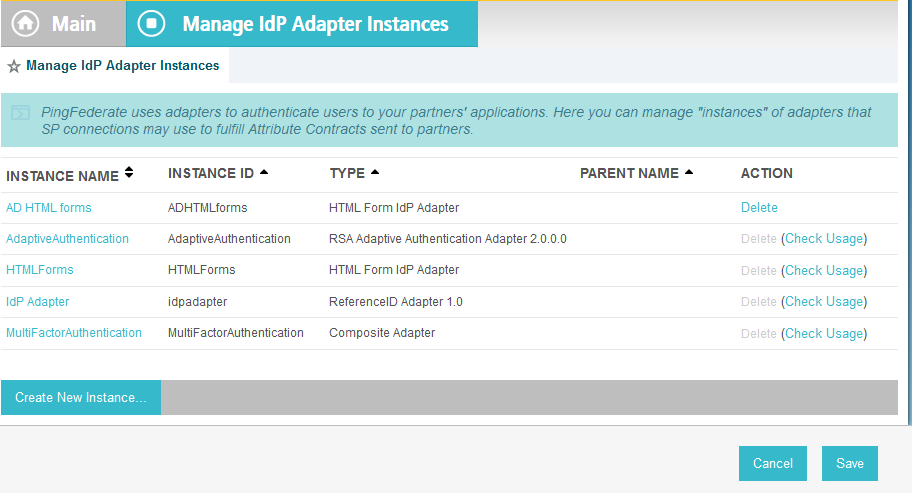Sort by Type column arrow

375,172
